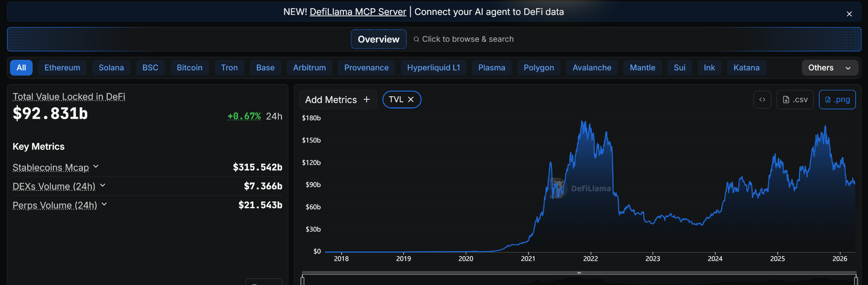Click the search magnifier icon
Image resolution: width=868 pixels, height=285 pixels.
pyautogui.click(x=417, y=39)
